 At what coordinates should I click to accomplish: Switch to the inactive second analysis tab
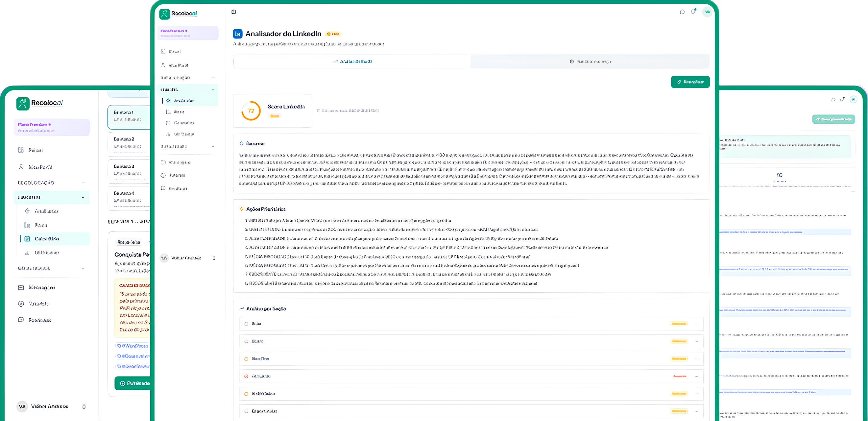click(x=590, y=62)
